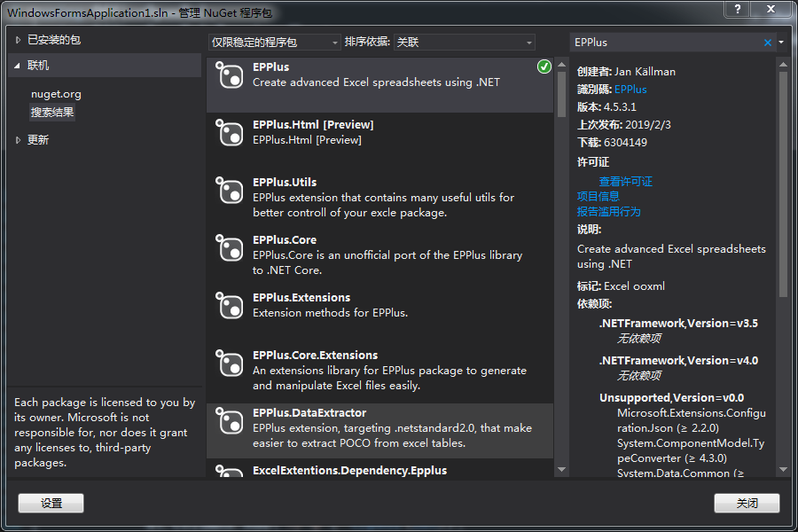The width and height of the screenshot is (798, 532).
Task: Click the EPPlus.Extensions package icon
Action: 230,306
